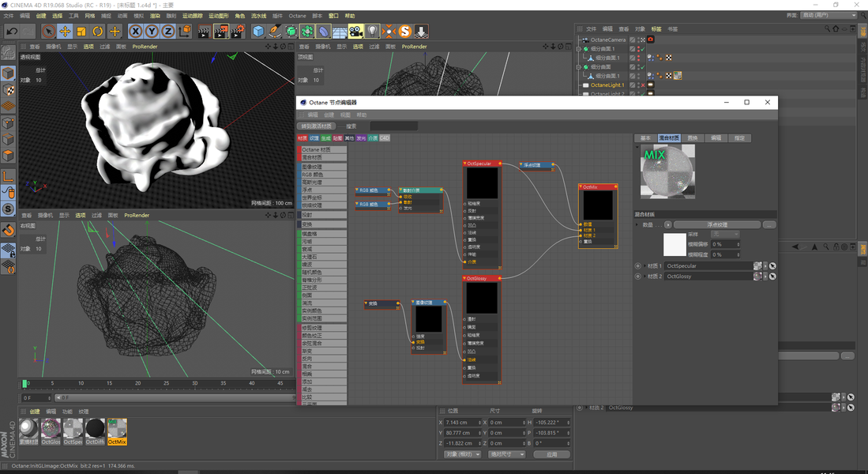
Task: Click the 转到激活材质 button
Action: (317, 126)
